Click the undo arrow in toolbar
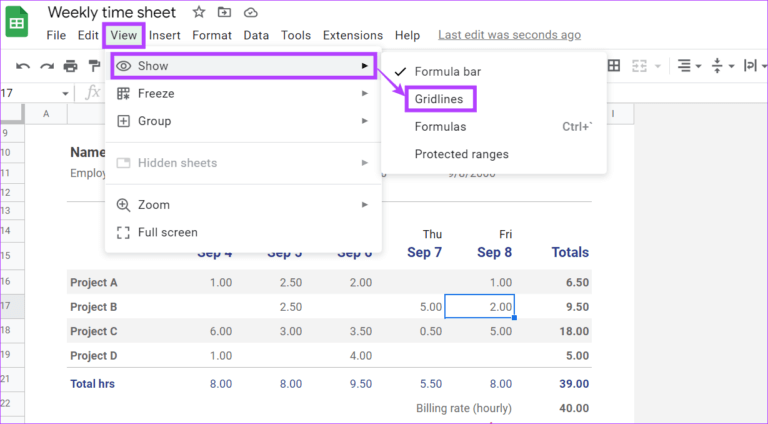Image resolution: width=768 pixels, height=424 pixels. tap(23, 66)
